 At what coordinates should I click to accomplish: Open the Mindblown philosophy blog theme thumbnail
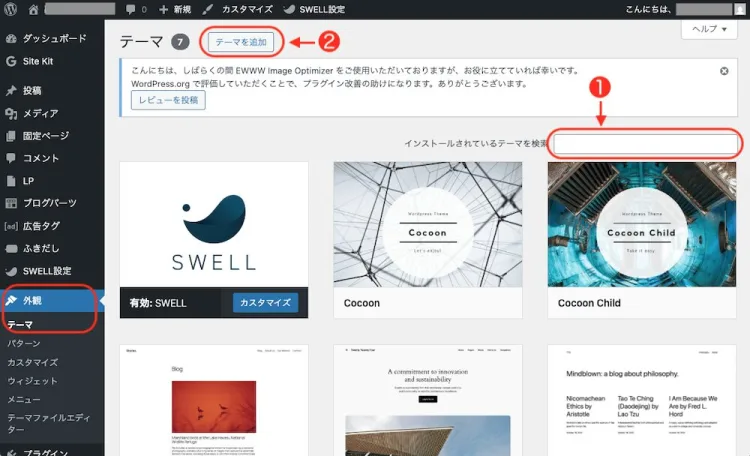[641, 400]
